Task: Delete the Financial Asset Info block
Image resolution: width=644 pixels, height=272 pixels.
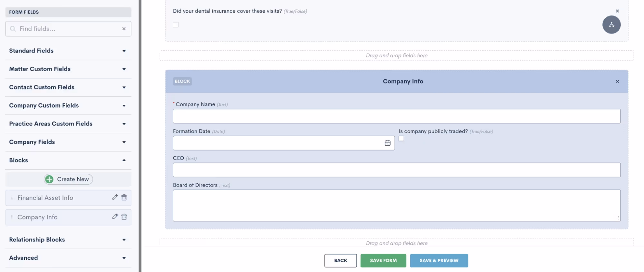Action: click(x=124, y=197)
